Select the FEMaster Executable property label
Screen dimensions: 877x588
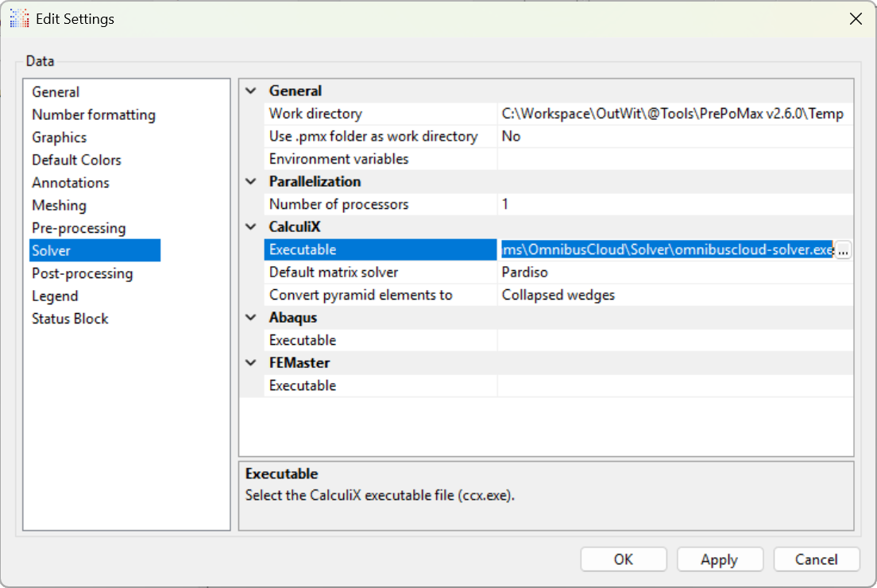pyautogui.click(x=303, y=385)
